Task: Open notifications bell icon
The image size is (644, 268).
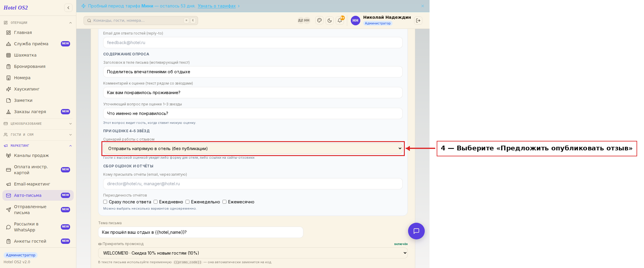Action: point(340,21)
